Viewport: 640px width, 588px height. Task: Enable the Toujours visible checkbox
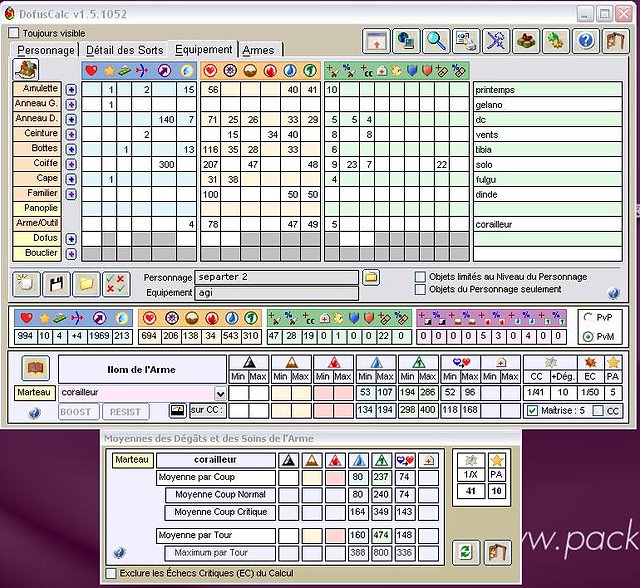point(14,33)
